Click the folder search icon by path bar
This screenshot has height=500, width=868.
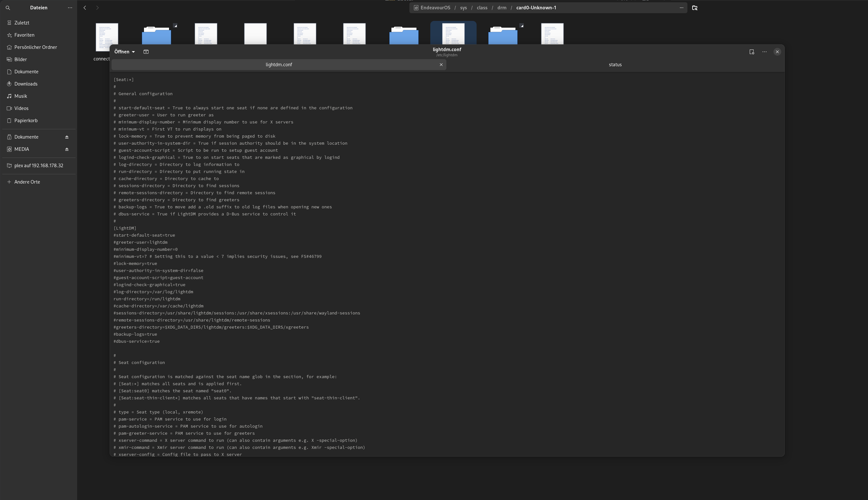(695, 7)
